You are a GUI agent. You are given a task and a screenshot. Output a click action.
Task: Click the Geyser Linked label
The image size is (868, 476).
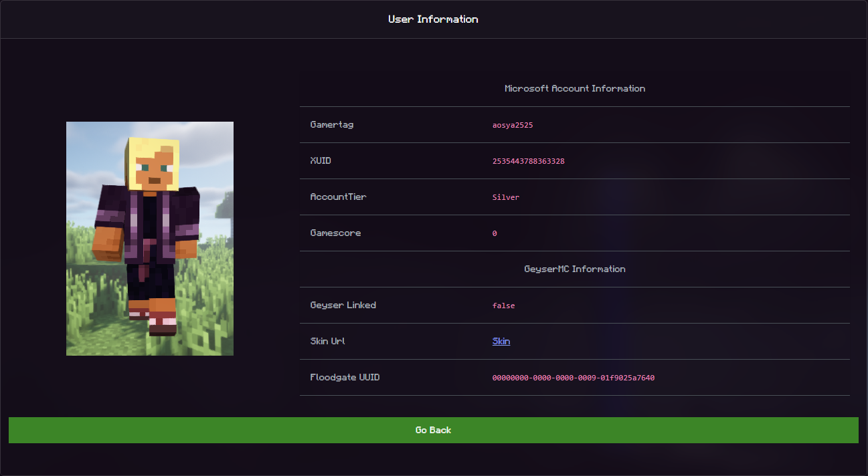click(x=343, y=306)
